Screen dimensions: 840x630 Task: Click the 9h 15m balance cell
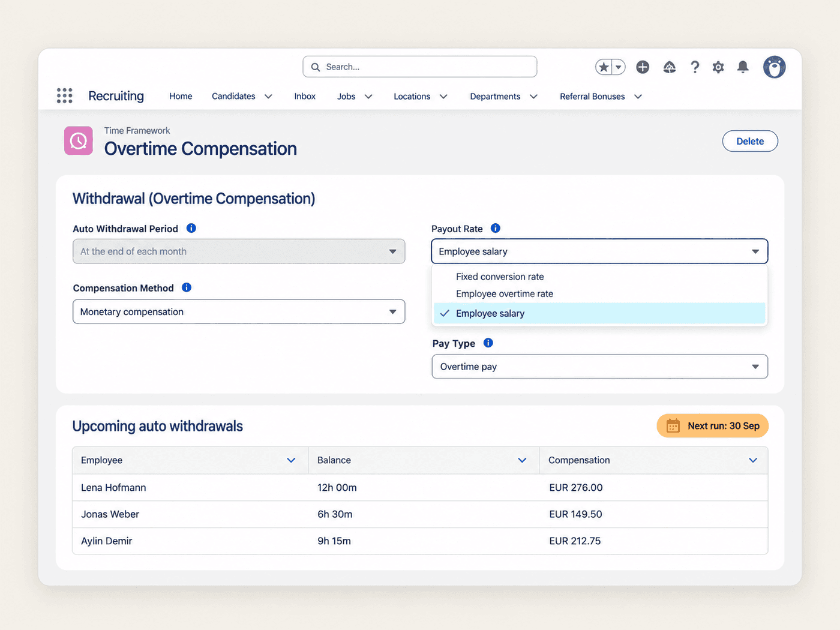pos(424,541)
